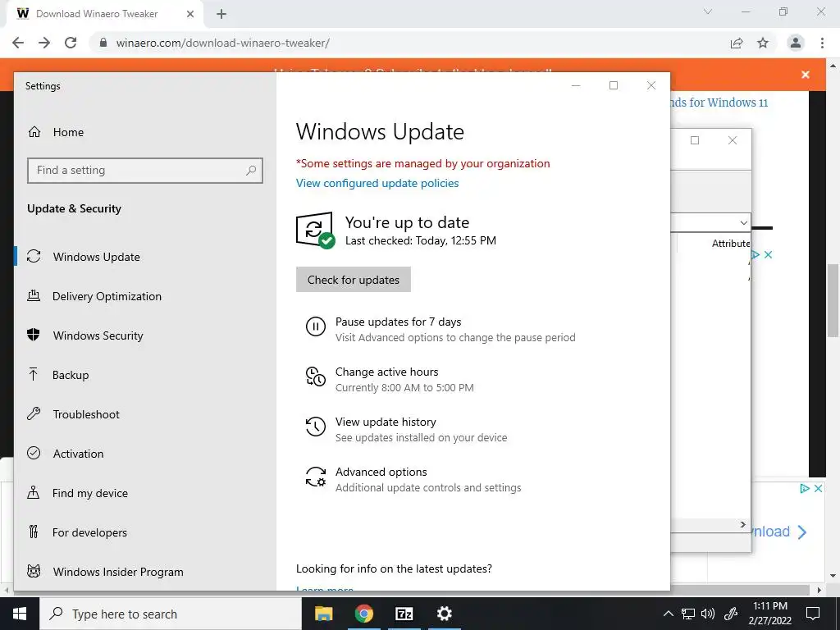Image resolution: width=840 pixels, height=630 pixels.
Task: Go forward in Chrome browser
Action: tap(44, 43)
